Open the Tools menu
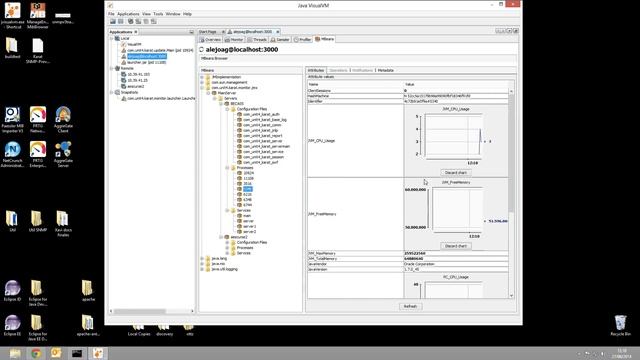This screenshot has width=640, height=360. coord(158,14)
